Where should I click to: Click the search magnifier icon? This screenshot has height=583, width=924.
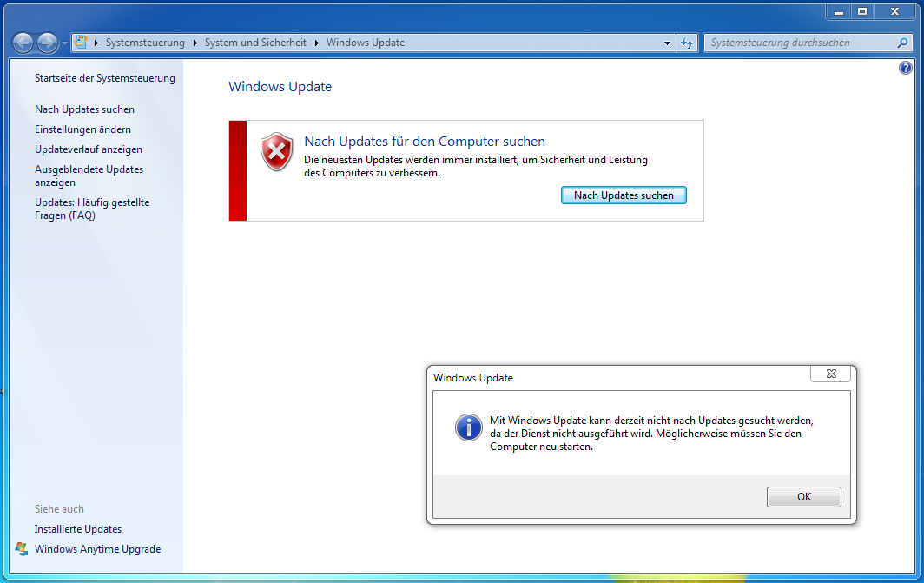click(x=903, y=43)
